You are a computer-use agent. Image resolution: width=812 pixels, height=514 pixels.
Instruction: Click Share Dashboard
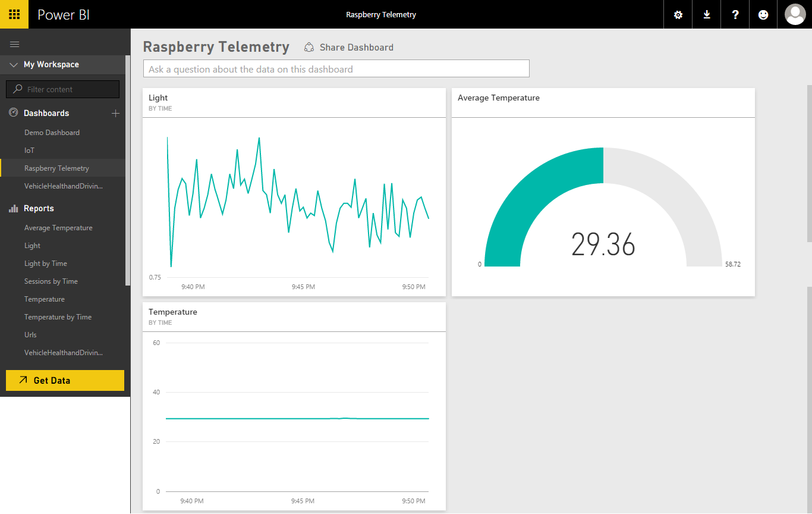pos(349,48)
